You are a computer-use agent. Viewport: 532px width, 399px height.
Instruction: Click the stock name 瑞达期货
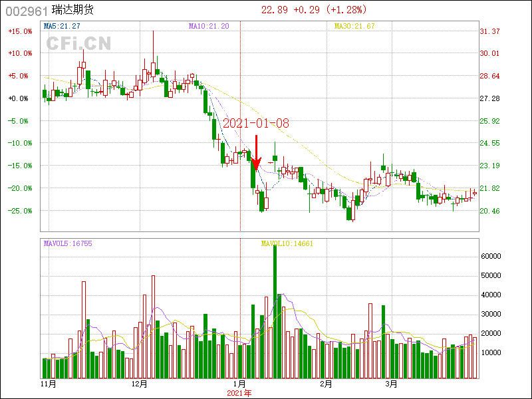coord(72,11)
